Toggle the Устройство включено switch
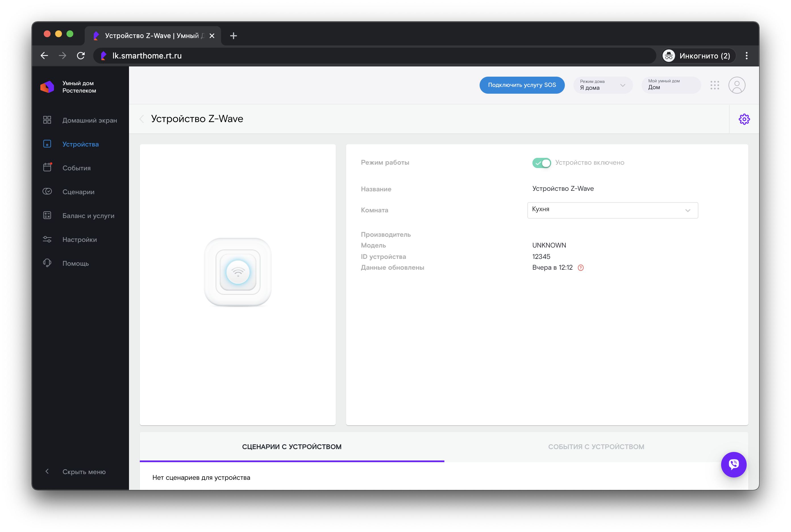Screen dimensions: 791x532 pos(541,163)
